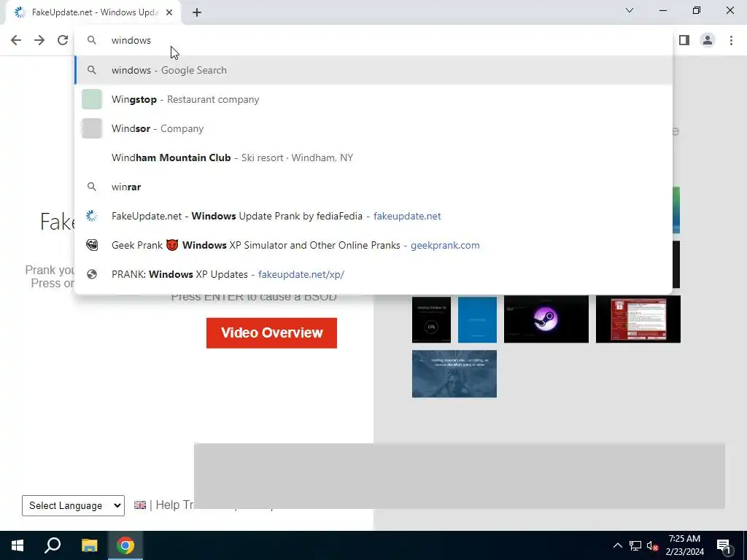This screenshot has width=747, height=560.
Task: Click the Chrome taskbar icon
Action: [x=125, y=545]
